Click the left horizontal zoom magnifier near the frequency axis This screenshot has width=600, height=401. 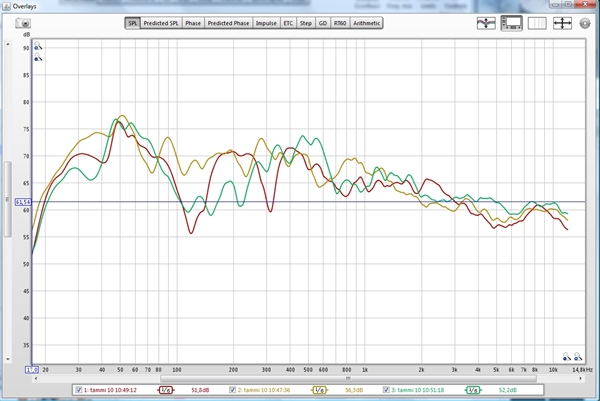tap(567, 357)
